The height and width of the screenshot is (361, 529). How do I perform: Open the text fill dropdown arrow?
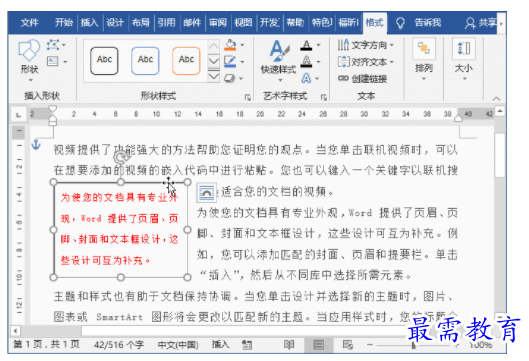(x=318, y=45)
